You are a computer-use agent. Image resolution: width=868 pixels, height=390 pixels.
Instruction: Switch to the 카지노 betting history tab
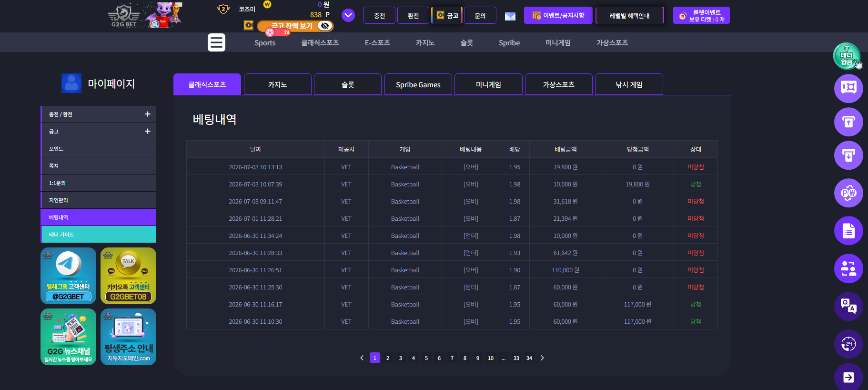click(277, 84)
